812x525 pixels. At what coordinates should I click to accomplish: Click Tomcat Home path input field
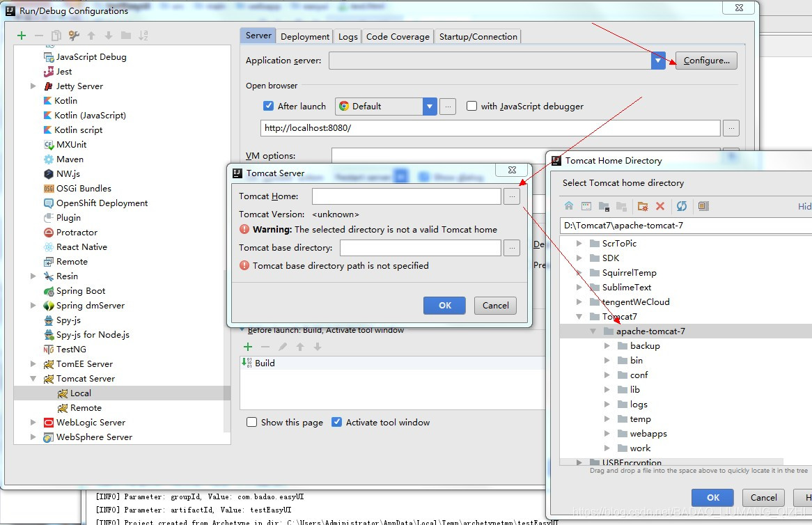pyautogui.click(x=407, y=196)
